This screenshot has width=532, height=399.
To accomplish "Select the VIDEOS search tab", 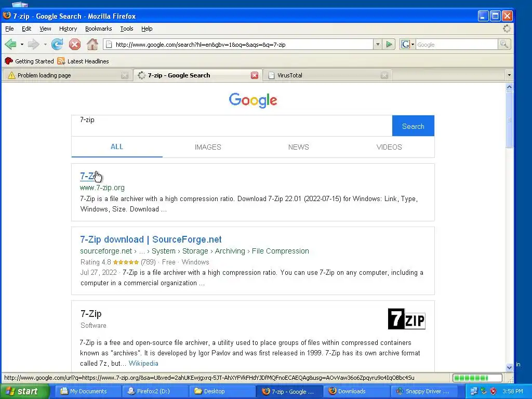I will [x=389, y=147].
